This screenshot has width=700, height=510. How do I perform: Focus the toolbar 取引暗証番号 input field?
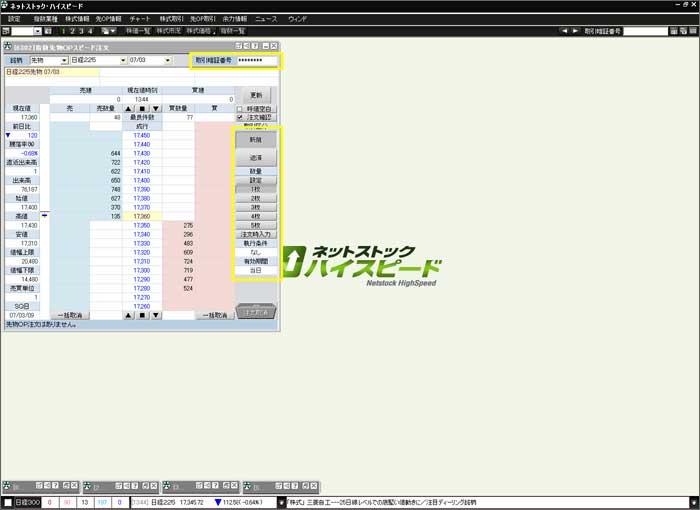645,31
